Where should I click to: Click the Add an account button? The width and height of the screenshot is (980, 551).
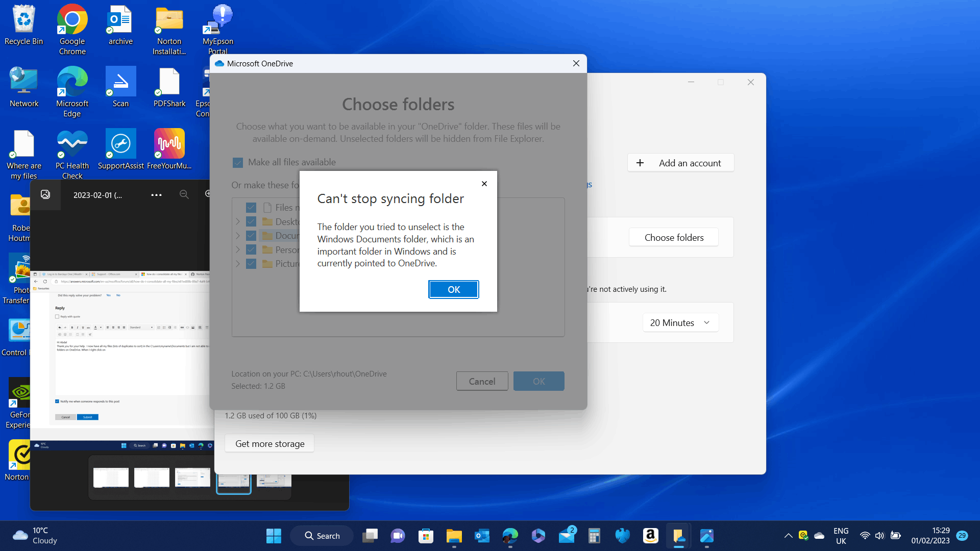pos(680,163)
